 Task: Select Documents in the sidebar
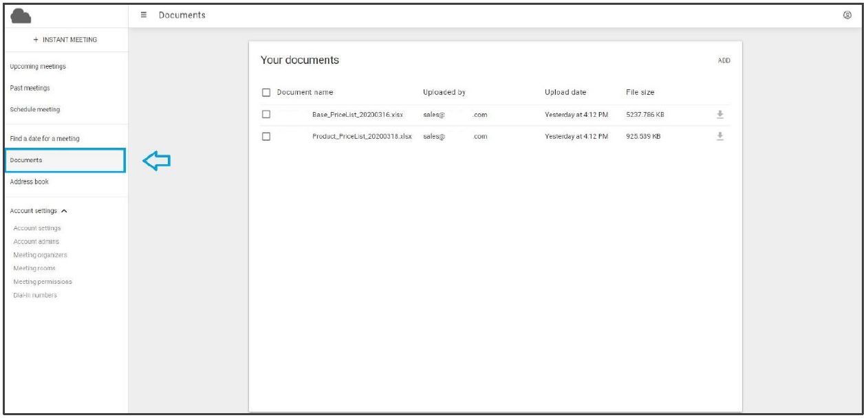point(26,160)
